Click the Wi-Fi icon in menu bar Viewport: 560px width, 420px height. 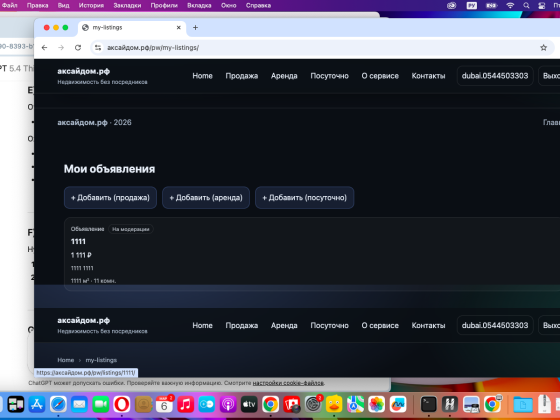[x=510, y=5]
